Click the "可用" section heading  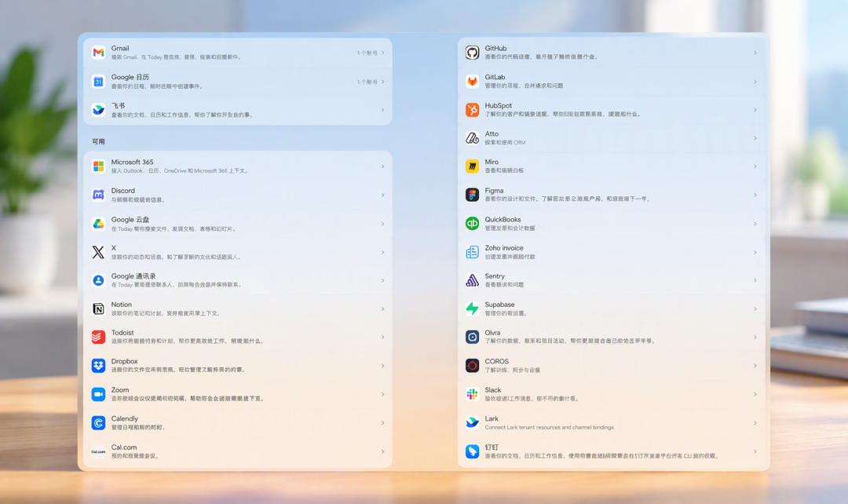click(x=98, y=141)
